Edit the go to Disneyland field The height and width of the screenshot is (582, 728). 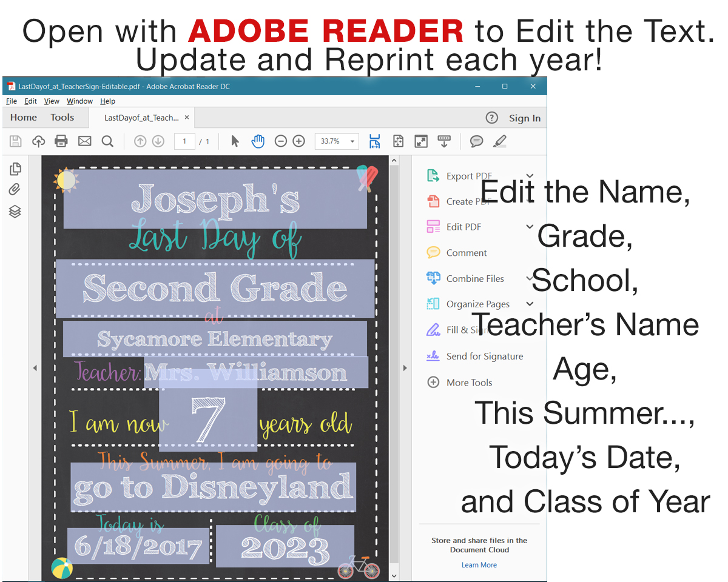click(x=214, y=487)
